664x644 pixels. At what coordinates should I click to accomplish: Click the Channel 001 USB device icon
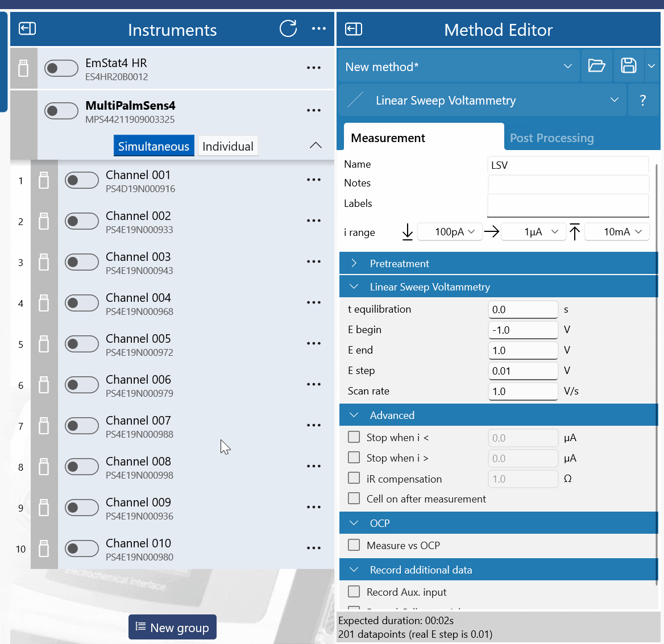pos(44,180)
